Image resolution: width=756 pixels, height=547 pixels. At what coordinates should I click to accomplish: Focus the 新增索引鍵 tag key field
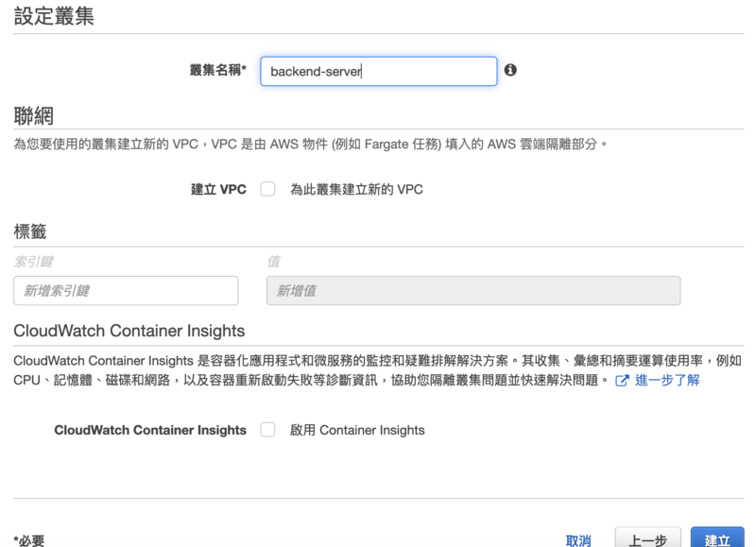pos(126,290)
